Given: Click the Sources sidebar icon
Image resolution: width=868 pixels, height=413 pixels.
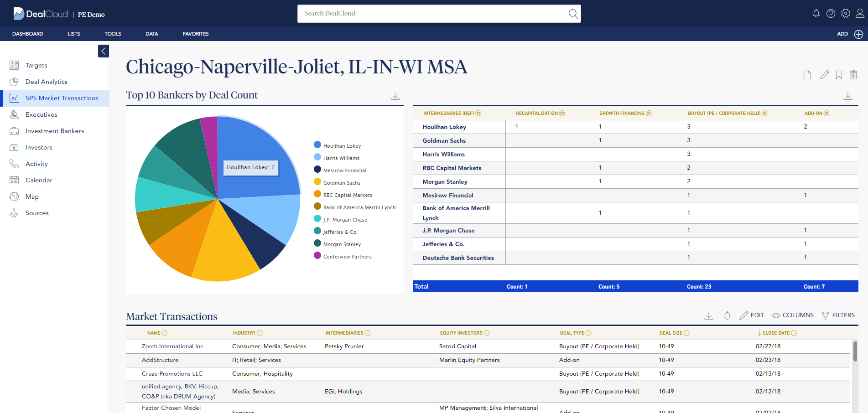Looking at the screenshot, I should tap(14, 213).
